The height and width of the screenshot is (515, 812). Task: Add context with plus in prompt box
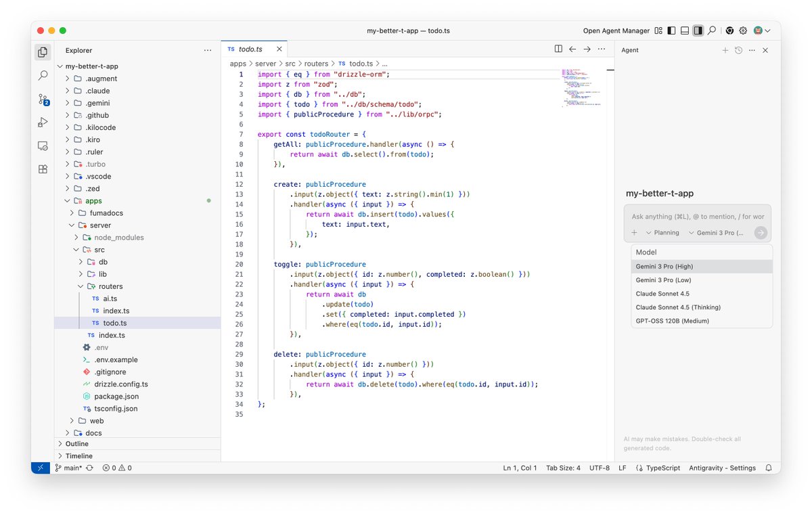click(634, 233)
